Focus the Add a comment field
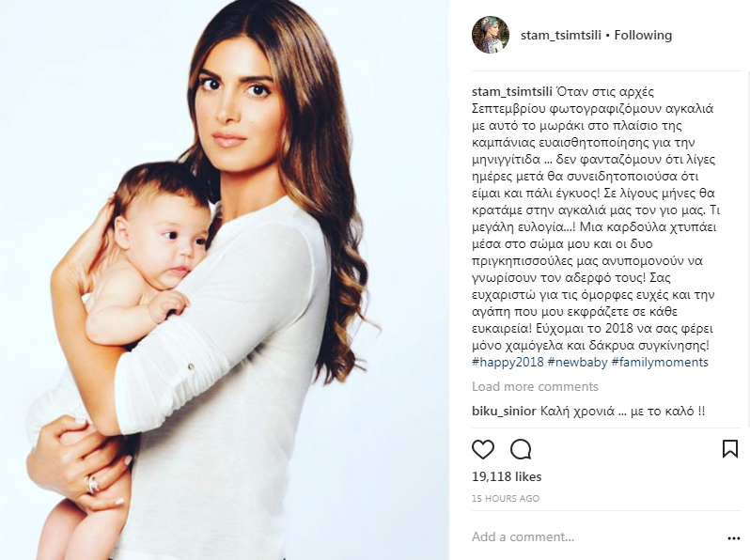Screen dimensions: 750x560 (x=598, y=537)
